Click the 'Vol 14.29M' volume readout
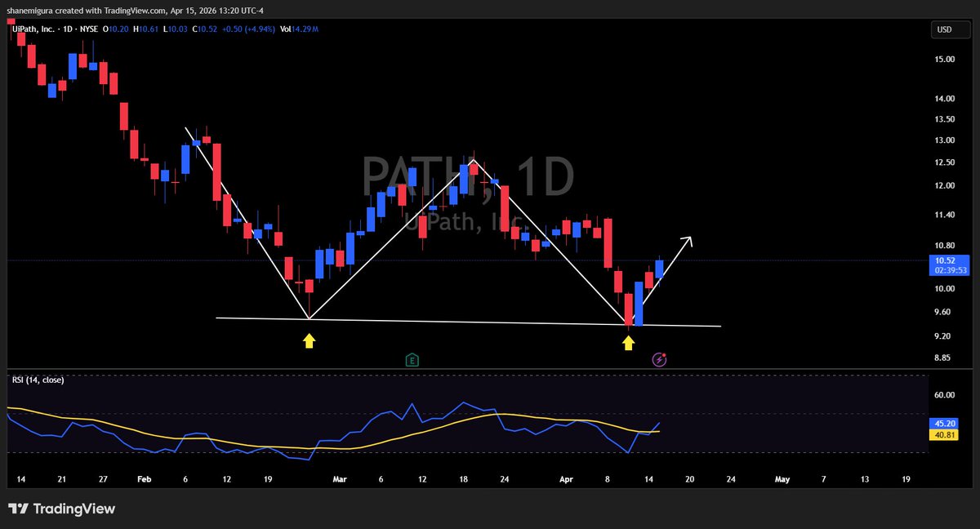Image resolution: width=980 pixels, height=529 pixels. tap(299, 29)
